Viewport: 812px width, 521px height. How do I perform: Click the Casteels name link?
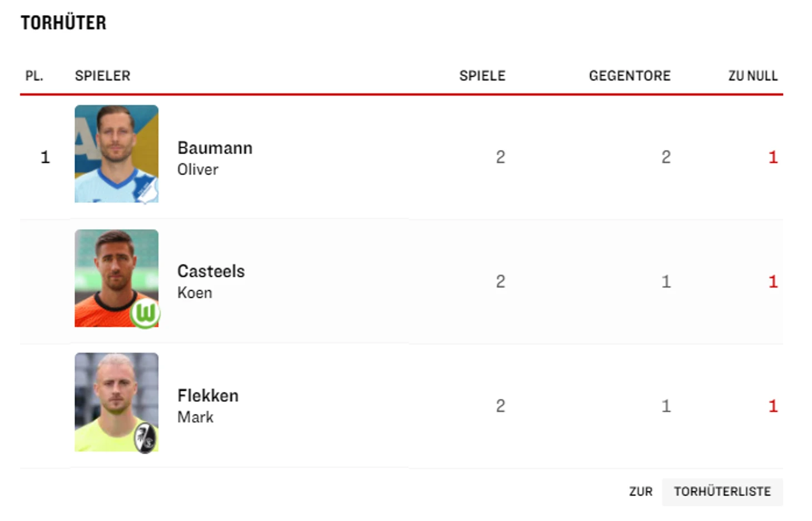(x=211, y=271)
